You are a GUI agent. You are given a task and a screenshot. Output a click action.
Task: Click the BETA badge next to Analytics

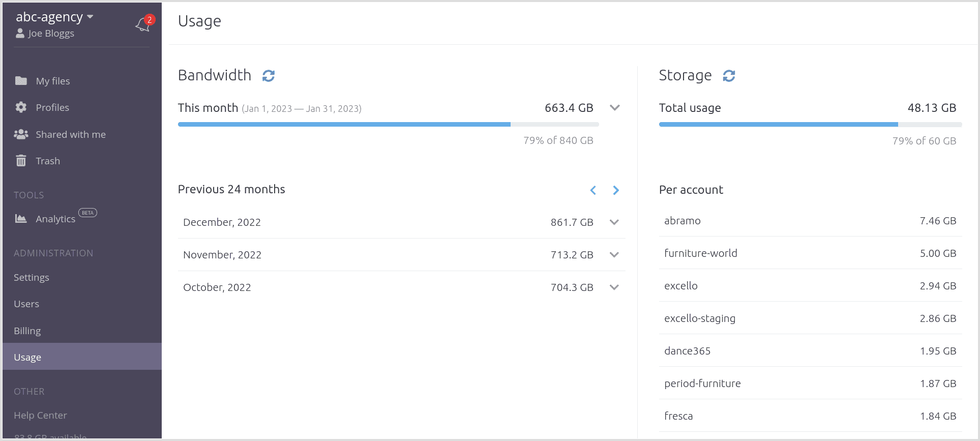click(87, 213)
